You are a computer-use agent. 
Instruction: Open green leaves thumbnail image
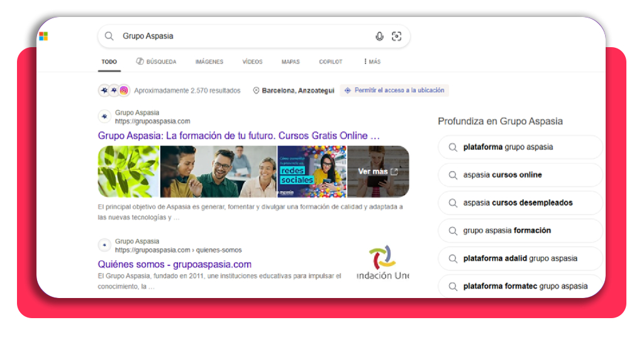point(128,172)
